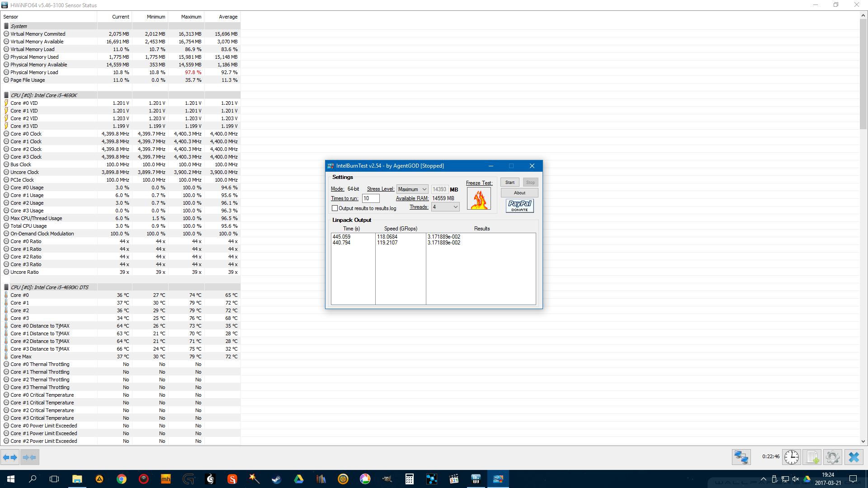The width and height of the screenshot is (868, 488).
Task: Select the CPU [#0]: Intel Core i5-4690K: DTS group row
Action: (x=121, y=287)
